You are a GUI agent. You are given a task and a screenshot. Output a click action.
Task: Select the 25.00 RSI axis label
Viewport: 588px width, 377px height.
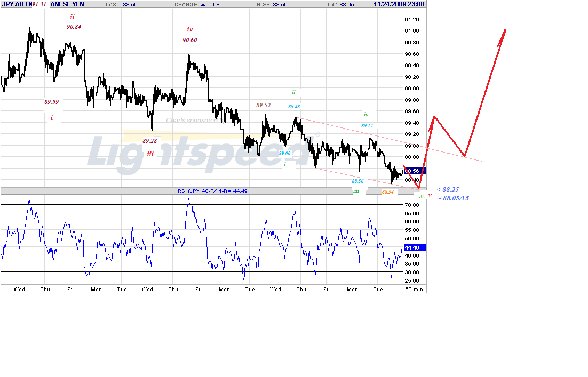(412, 280)
